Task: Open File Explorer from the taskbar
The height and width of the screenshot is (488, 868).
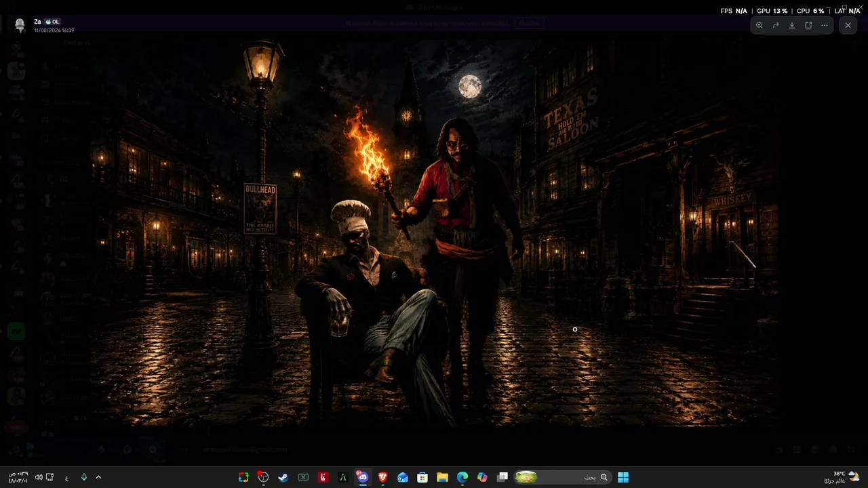Action: [442, 477]
